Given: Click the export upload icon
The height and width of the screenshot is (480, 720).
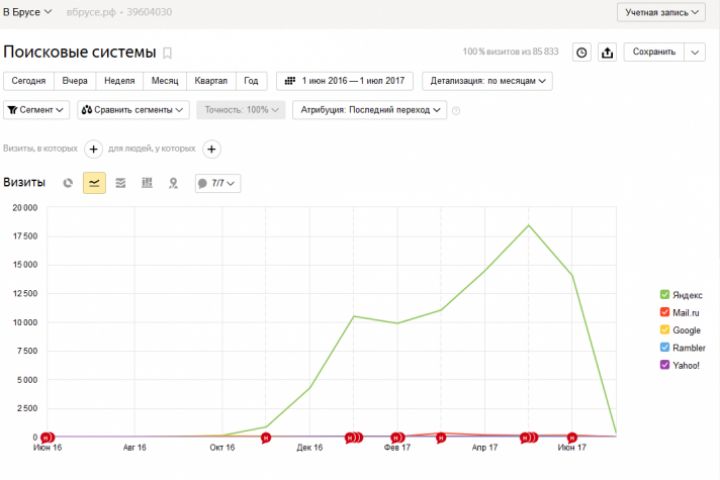Looking at the screenshot, I should (607, 52).
